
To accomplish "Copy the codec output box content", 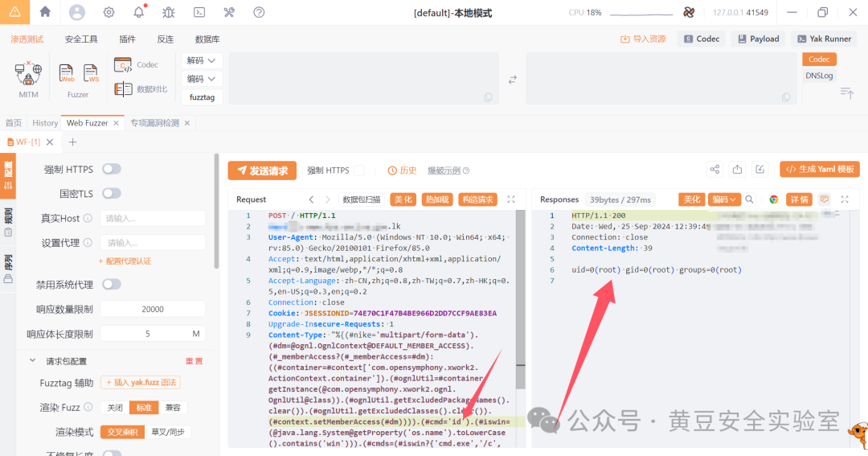I will pyautogui.click(x=786, y=97).
